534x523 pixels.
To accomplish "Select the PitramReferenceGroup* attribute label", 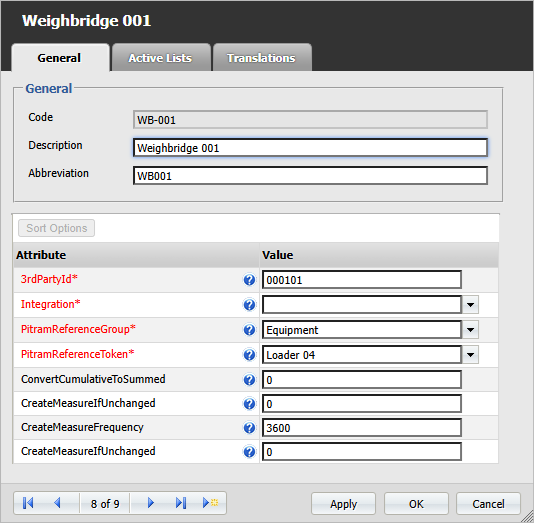I will click(x=78, y=329).
